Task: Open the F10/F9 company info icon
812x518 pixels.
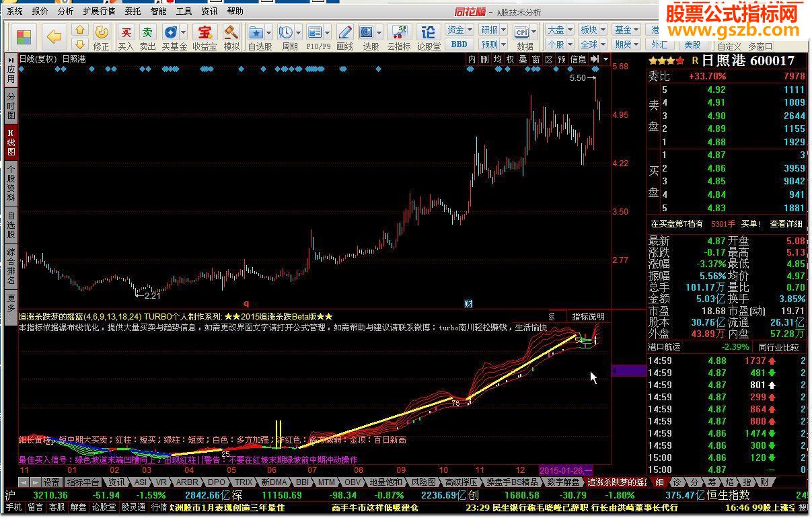Action: (x=314, y=32)
